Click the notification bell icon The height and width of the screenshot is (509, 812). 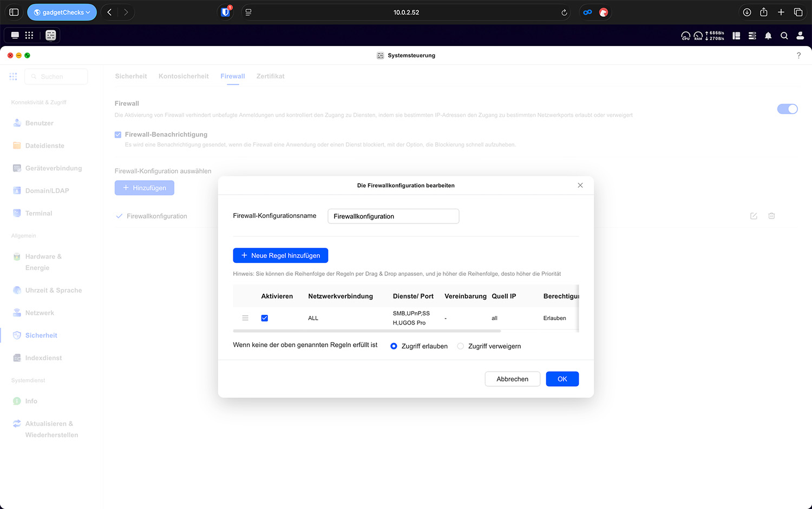pyautogui.click(x=768, y=36)
